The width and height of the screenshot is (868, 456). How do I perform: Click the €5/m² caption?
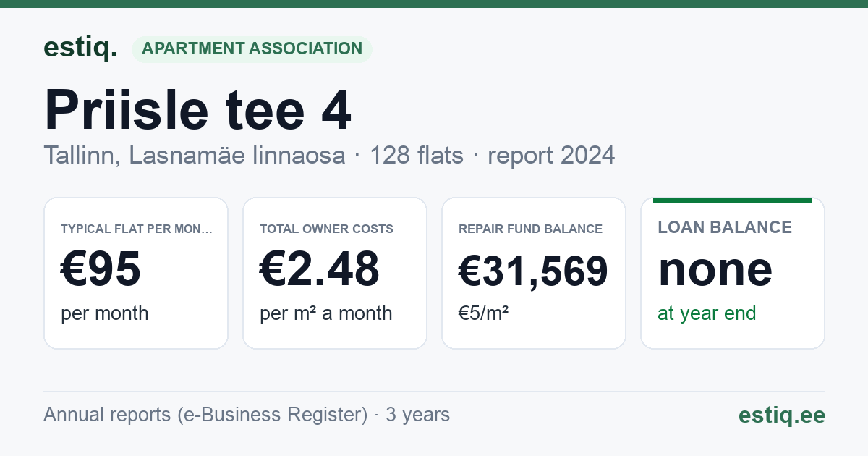[x=484, y=313]
